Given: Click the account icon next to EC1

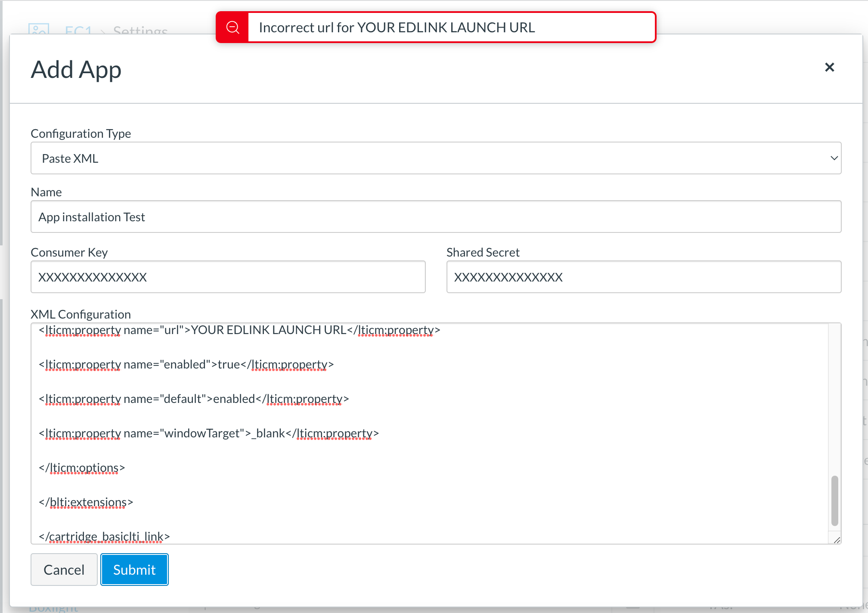Looking at the screenshot, I should (x=40, y=30).
